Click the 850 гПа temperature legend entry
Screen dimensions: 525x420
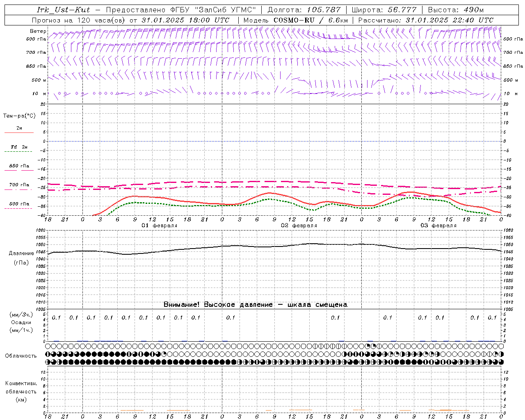click(x=19, y=166)
